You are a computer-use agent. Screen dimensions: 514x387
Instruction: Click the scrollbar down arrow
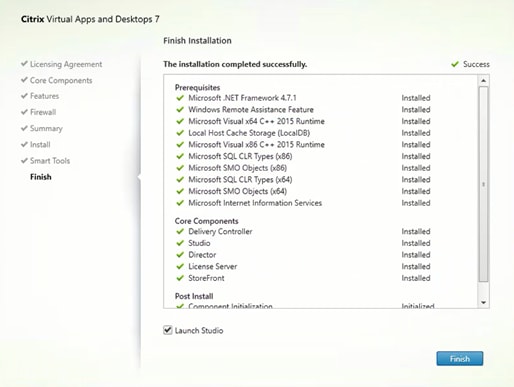(483, 303)
